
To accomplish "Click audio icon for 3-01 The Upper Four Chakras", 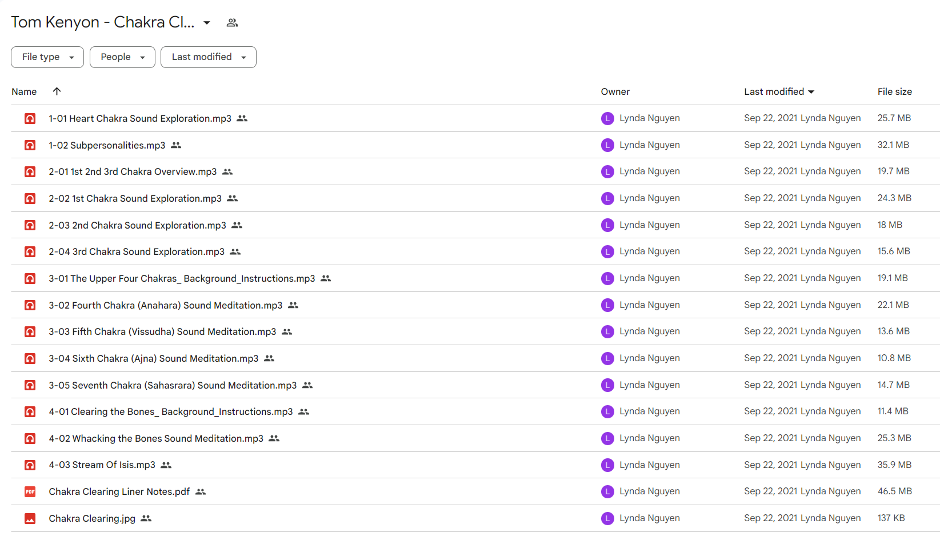I will pyautogui.click(x=30, y=278).
